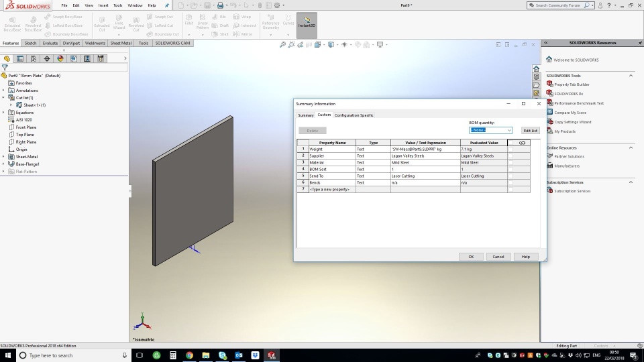The width and height of the screenshot is (644, 362).
Task: Open the File Explorer folder tab in task pane
Action: pyautogui.click(x=537, y=85)
